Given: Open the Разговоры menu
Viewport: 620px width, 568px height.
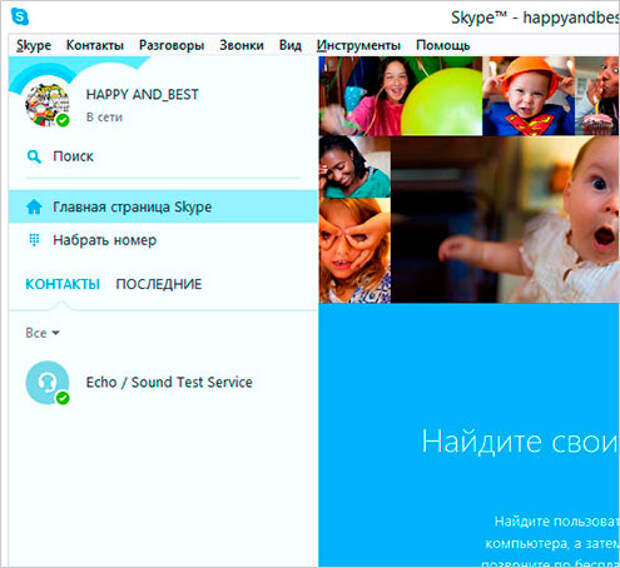Looking at the screenshot, I should pyautogui.click(x=172, y=45).
